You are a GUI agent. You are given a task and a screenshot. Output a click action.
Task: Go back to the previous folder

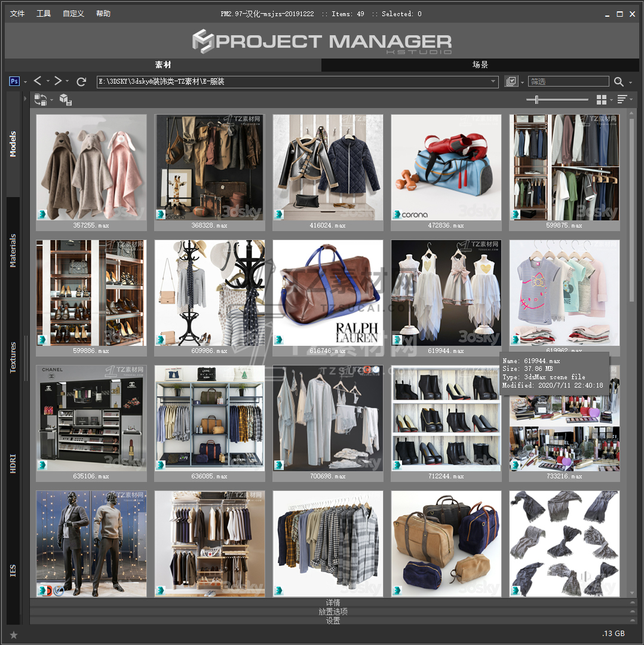point(38,81)
